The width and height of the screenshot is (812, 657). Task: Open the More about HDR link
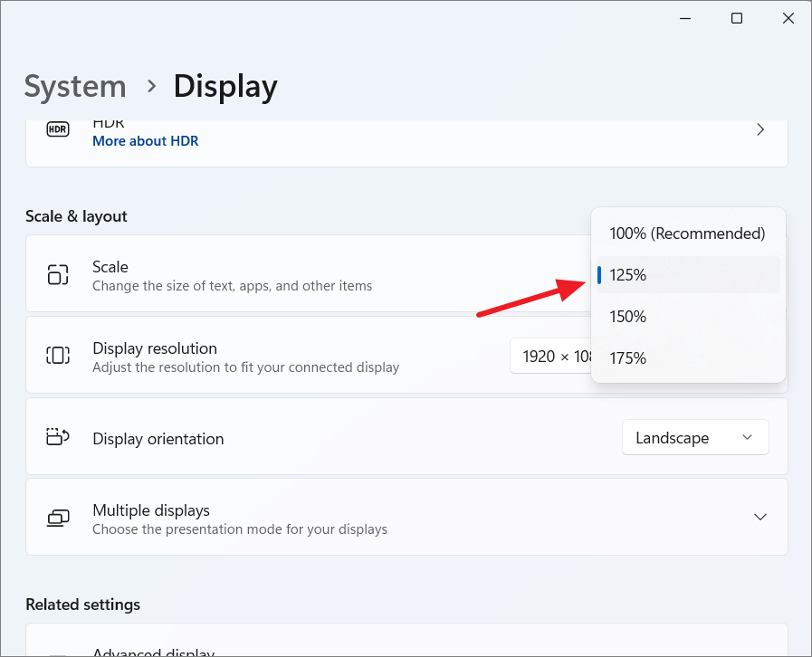145,140
